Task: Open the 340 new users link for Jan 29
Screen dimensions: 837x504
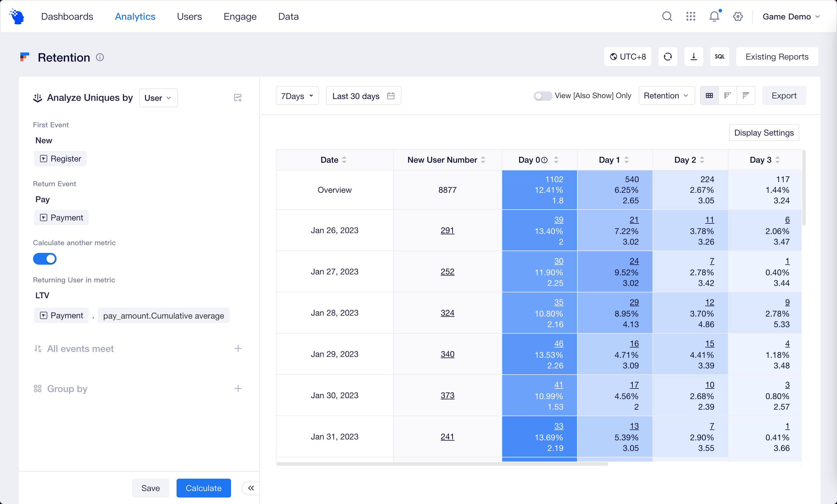Action: click(x=448, y=354)
